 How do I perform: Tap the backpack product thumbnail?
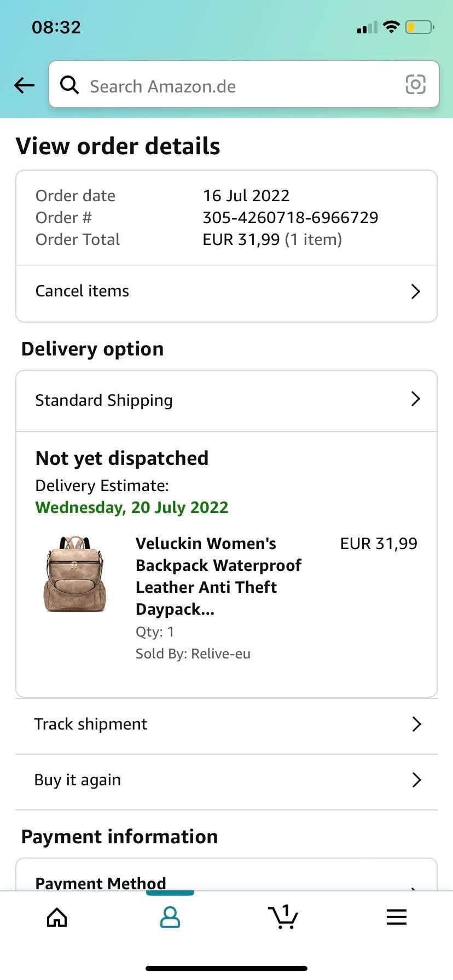click(x=74, y=574)
